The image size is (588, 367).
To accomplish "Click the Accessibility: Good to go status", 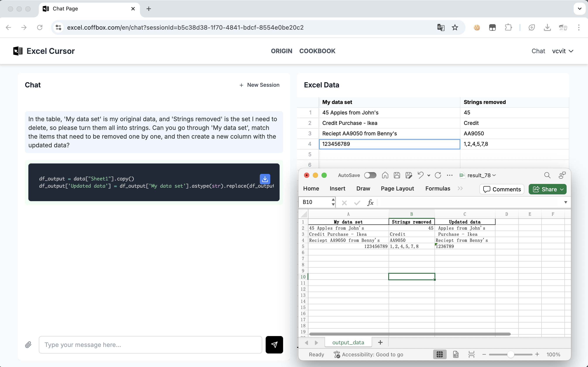I will 368,354.
